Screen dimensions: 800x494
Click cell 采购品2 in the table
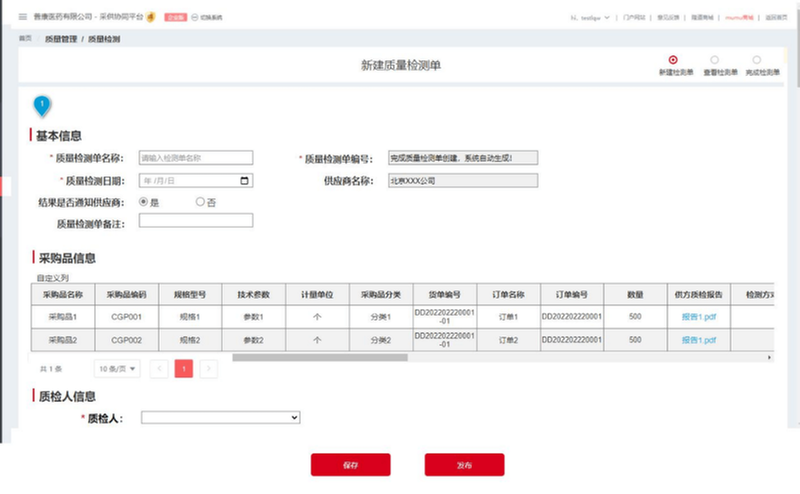[x=63, y=340]
